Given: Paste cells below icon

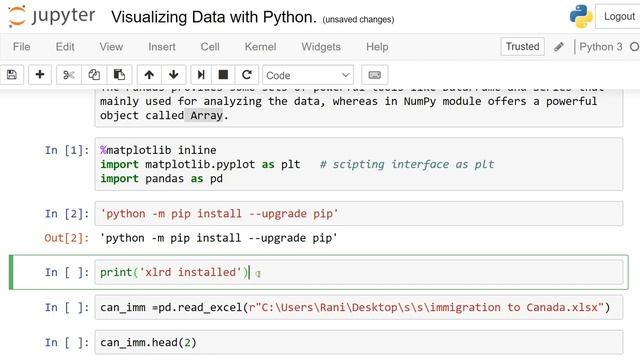Looking at the screenshot, I should [119, 75].
